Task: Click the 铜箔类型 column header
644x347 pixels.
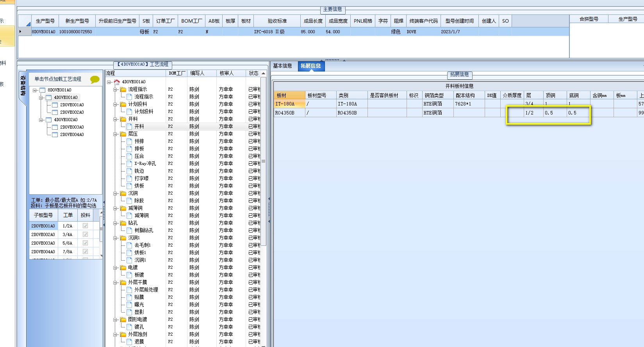Action: coord(438,95)
